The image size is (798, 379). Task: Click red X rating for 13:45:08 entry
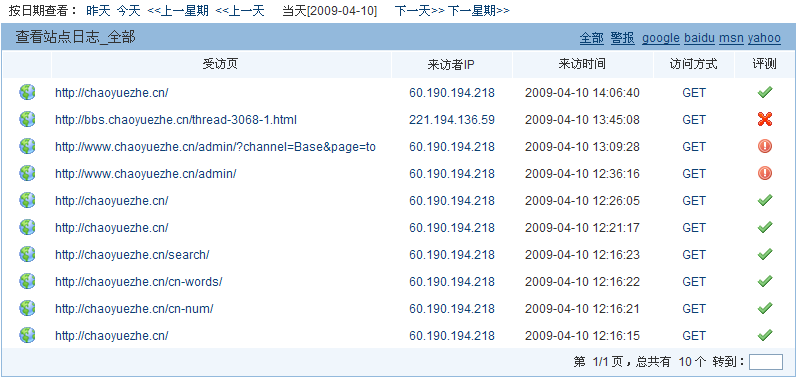pyautogui.click(x=764, y=120)
